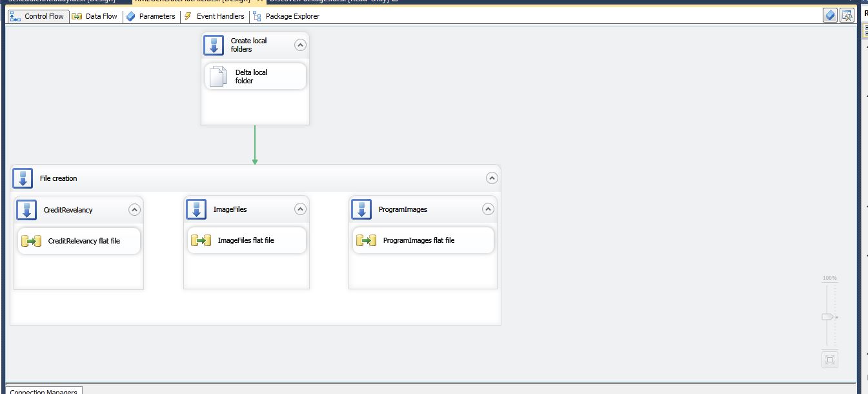Switch to the Control Flow tab
Screen dimensions: 868x394
point(37,16)
